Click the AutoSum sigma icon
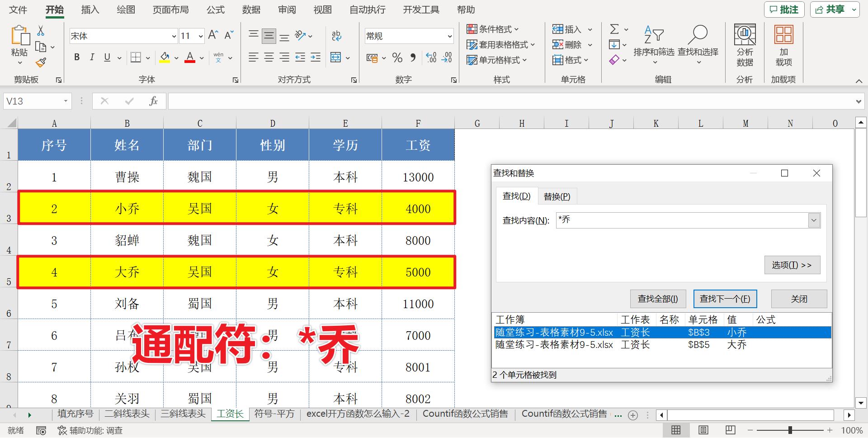 [614, 29]
